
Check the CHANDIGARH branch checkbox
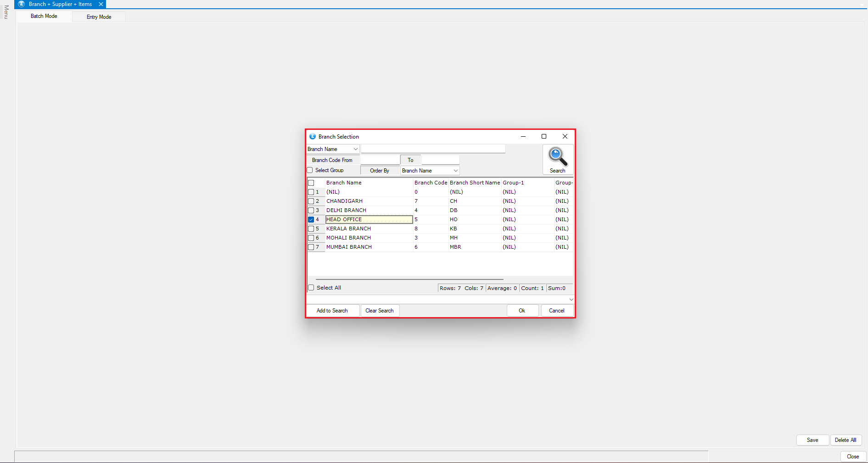[x=311, y=201]
